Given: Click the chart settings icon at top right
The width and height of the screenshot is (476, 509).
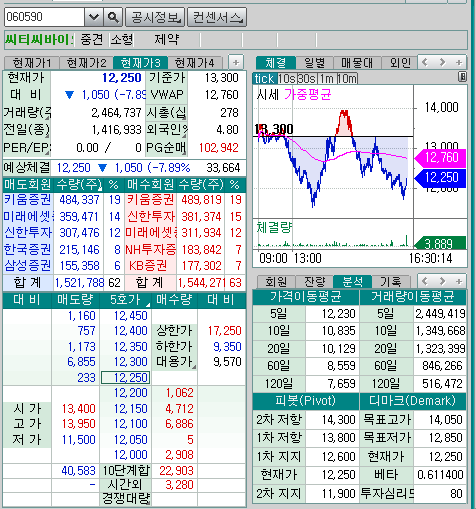Looking at the screenshot, I should [x=462, y=77].
